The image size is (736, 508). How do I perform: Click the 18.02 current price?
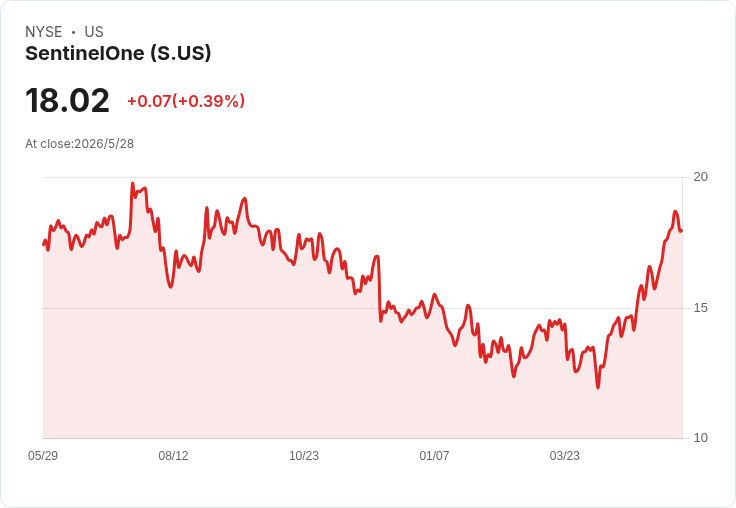click(x=67, y=100)
